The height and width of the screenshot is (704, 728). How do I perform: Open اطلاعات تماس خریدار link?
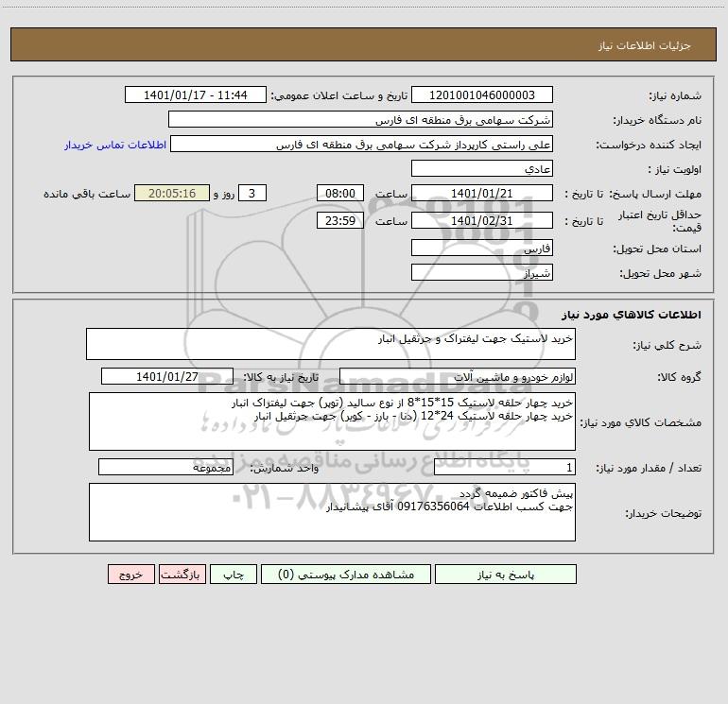tap(115, 145)
